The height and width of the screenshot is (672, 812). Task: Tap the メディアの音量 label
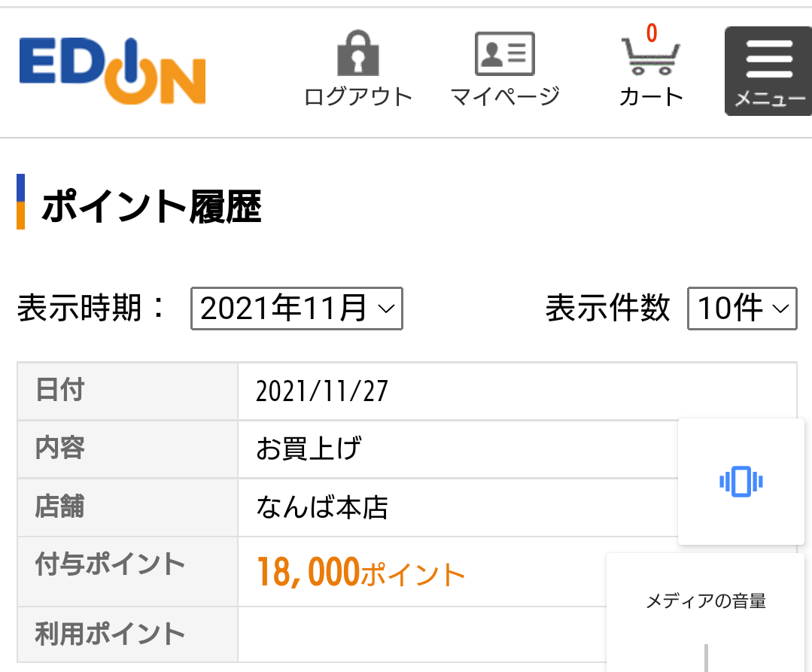point(706,601)
